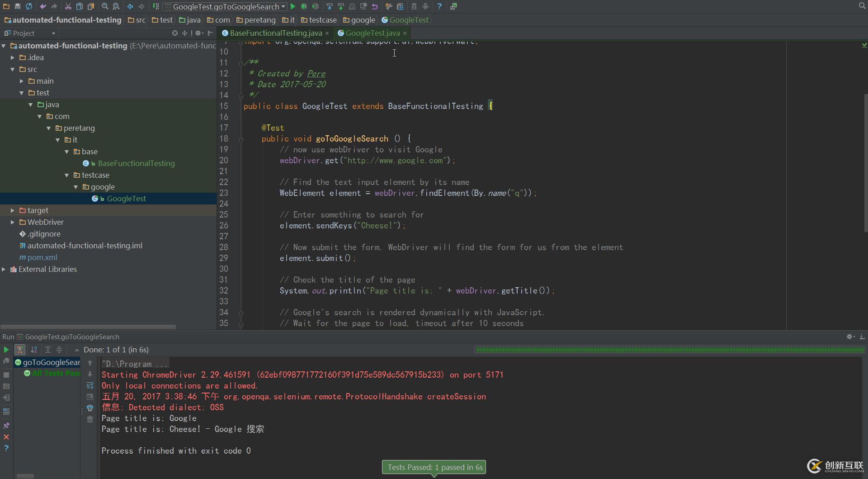868x479 pixels.
Task: Toggle scroll-to-end icon in the console gutter
Action: click(x=90, y=397)
